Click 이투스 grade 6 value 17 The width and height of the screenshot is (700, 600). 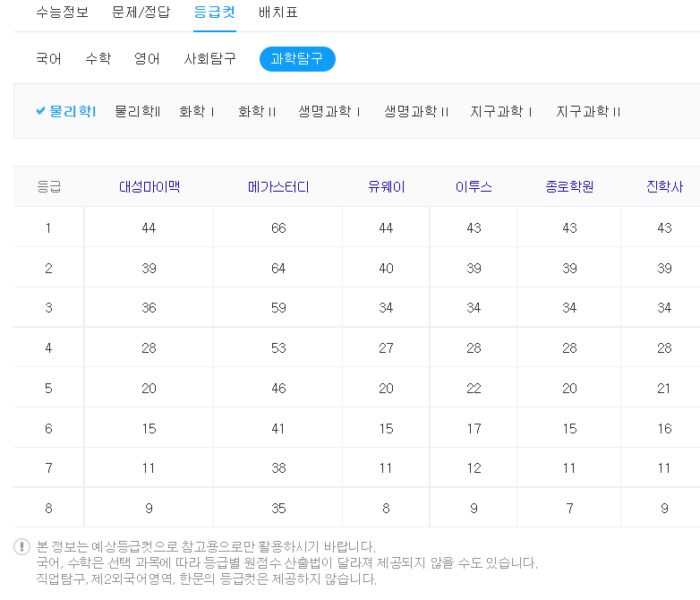tap(474, 428)
